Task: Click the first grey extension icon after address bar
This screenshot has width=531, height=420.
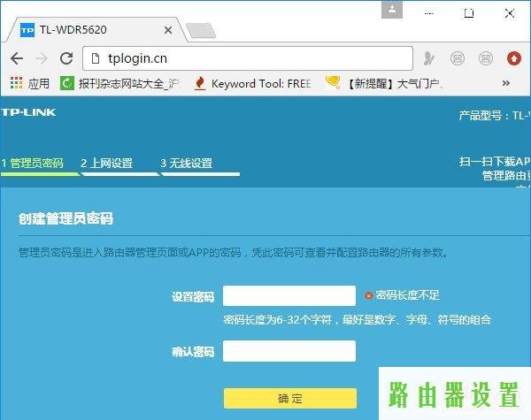Action: pos(429,58)
